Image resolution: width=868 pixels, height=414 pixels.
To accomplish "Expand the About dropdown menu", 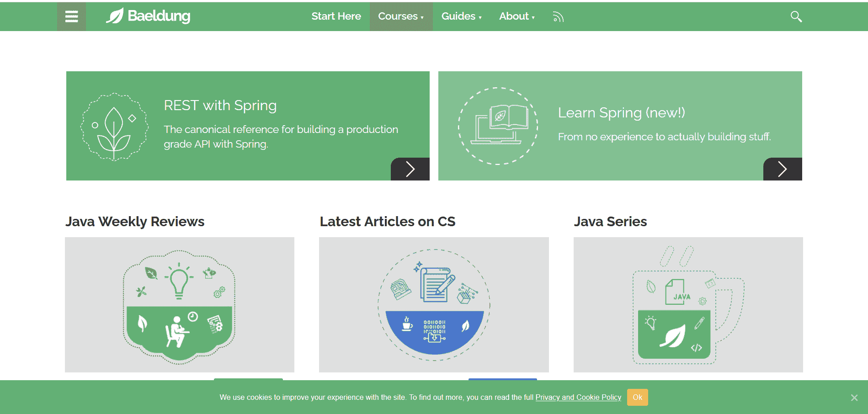I will pyautogui.click(x=517, y=16).
